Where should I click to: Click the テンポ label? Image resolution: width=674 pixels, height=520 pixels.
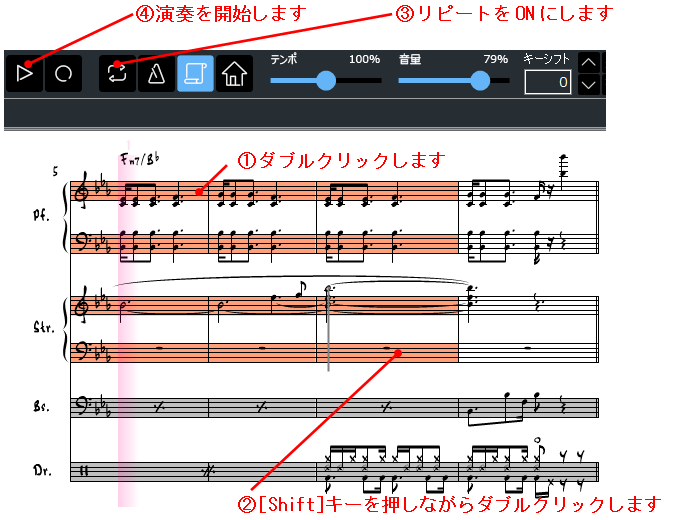[x=284, y=59]
